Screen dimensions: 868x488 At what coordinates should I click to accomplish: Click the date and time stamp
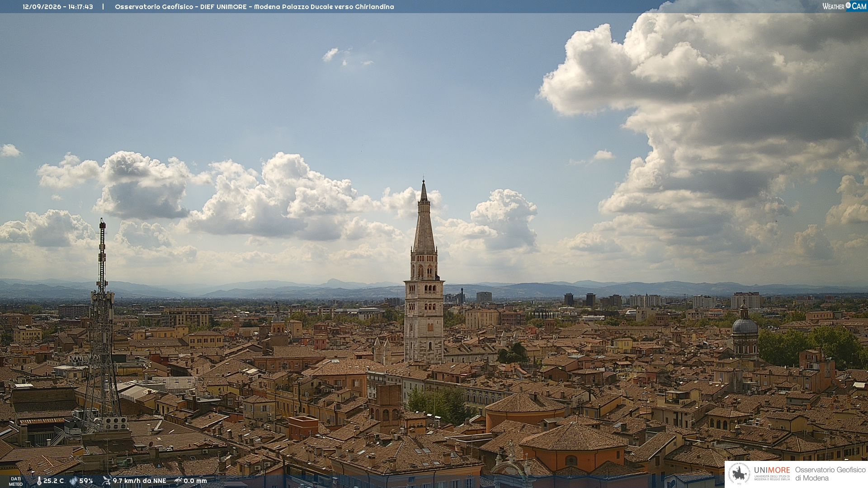[x=58, y=7]
